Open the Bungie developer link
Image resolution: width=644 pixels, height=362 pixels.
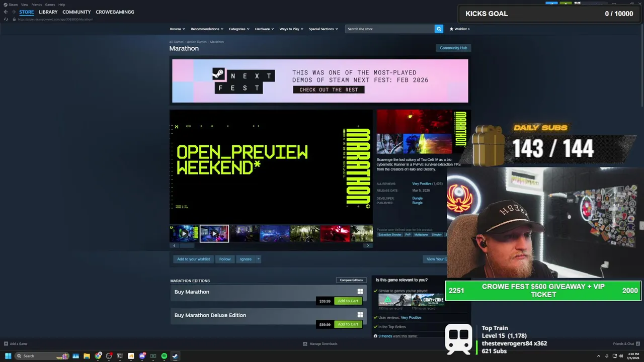(x=417, y=198)
